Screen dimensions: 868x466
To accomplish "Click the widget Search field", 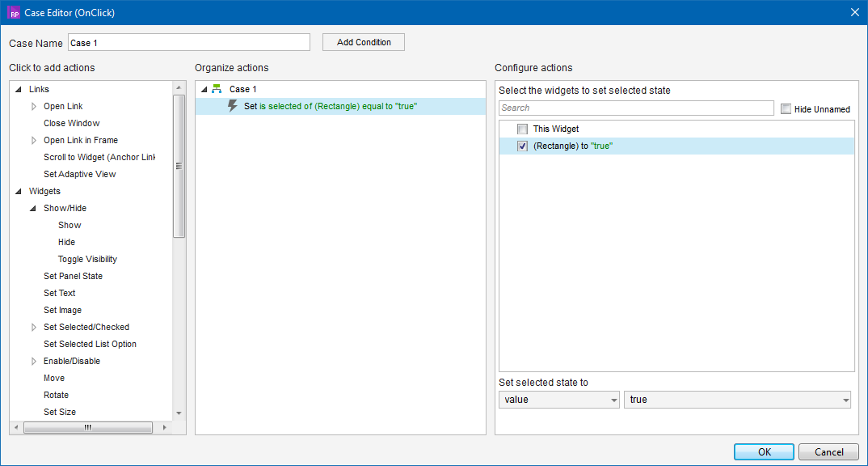I will (636, 108).
